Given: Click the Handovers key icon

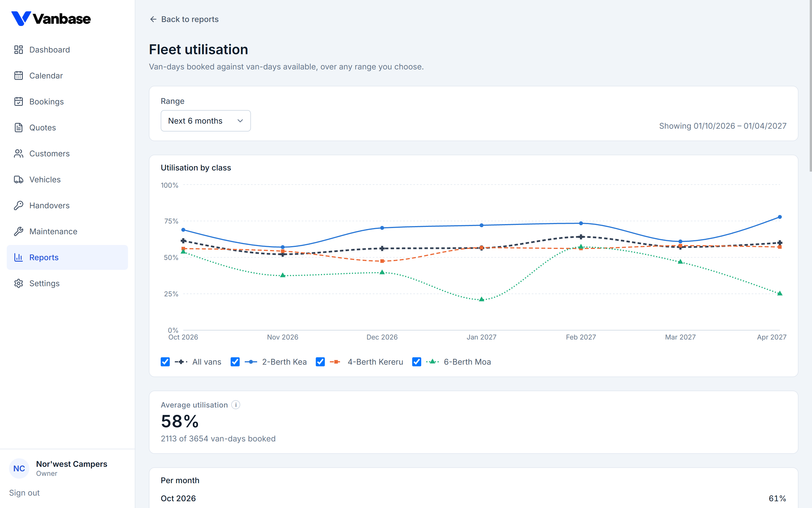Looking at the screenshot, I should [x=18, y=205].
